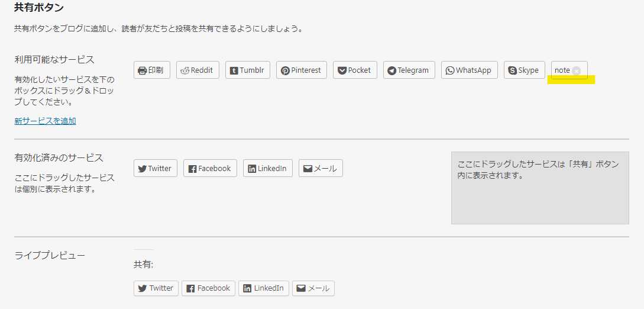Click the Print (印刷) service button

[x=152, y=70]
